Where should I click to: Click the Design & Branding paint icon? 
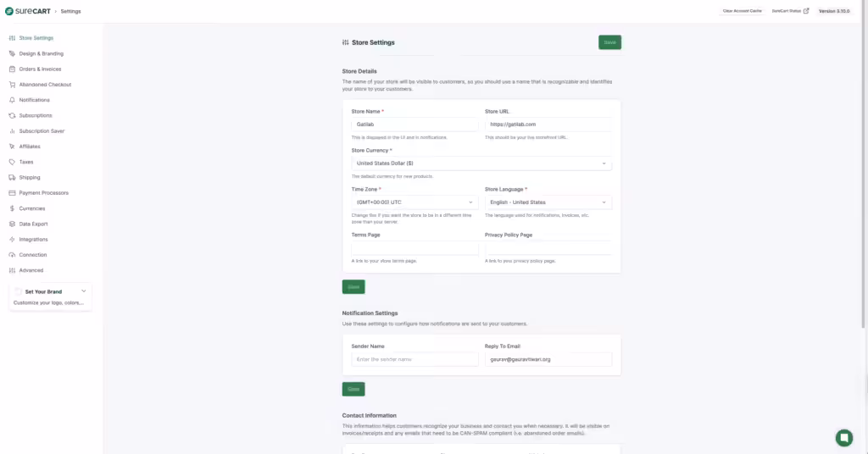12,53
